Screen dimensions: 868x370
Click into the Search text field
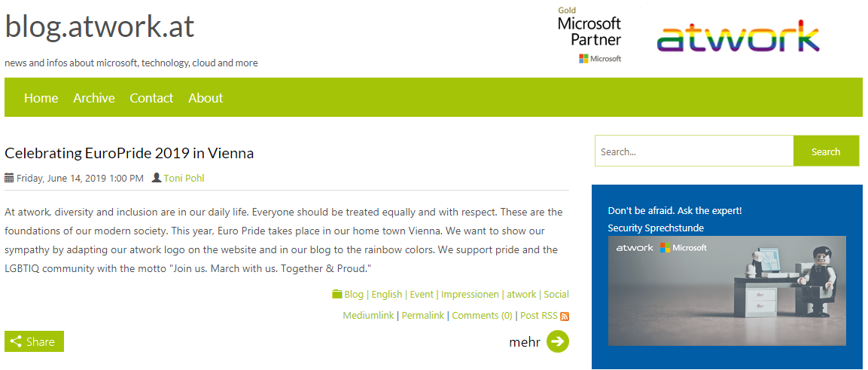(x=694, y=151)
